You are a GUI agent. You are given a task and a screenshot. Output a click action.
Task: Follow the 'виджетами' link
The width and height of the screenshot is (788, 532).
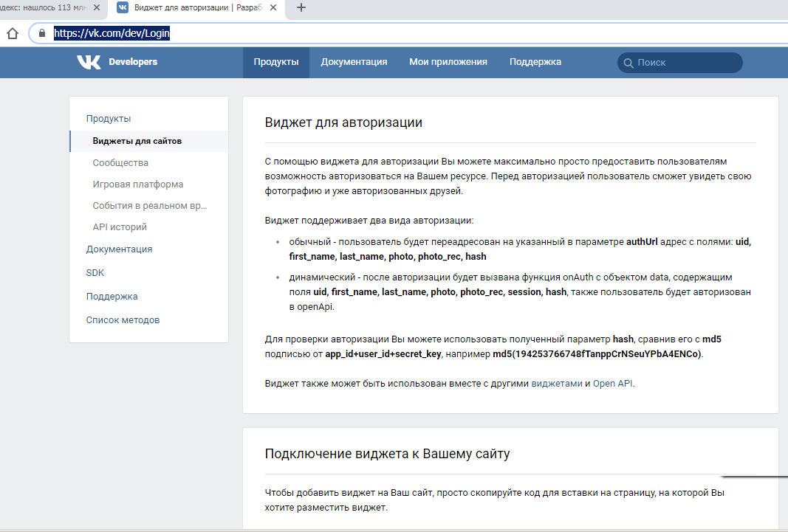click(557, 384)
